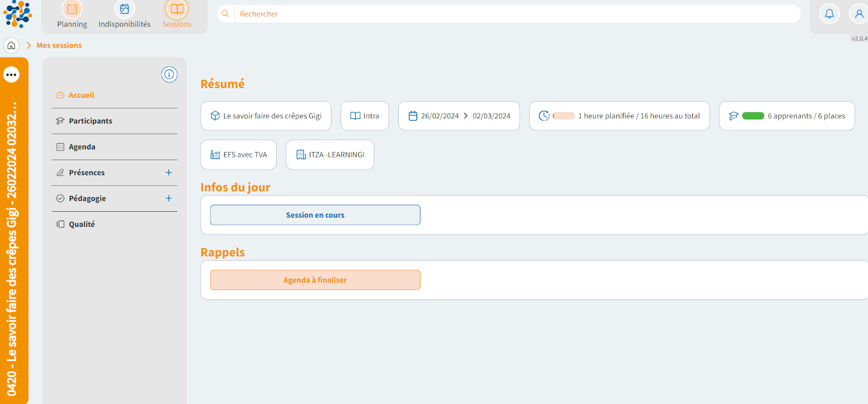The height and width of the screenshot is (404, 868).
Task: Go to Qualité in sidebar
Action: 81,224
